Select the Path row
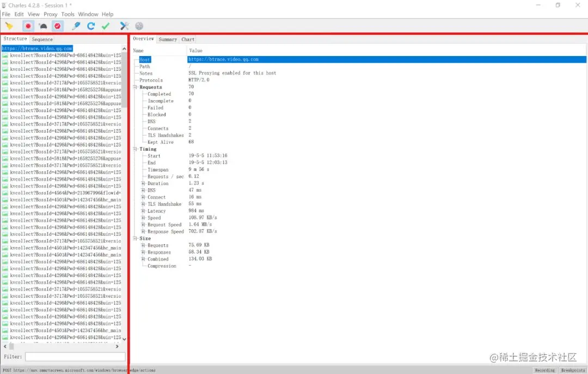The height and width of the screenshot is (374, 588). [359, 66]
